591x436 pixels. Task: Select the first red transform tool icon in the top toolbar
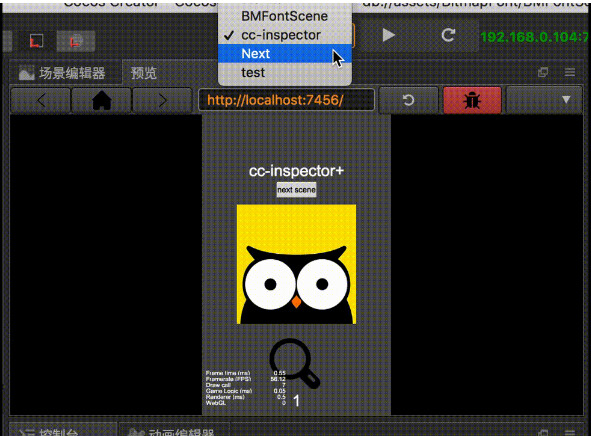coord(36,40)
